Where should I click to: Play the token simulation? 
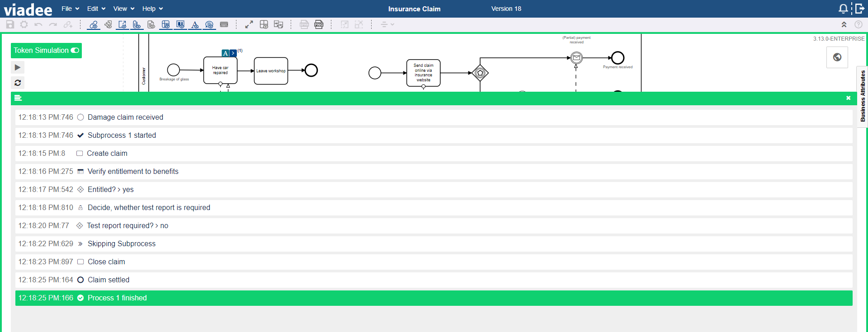point(17,67)
